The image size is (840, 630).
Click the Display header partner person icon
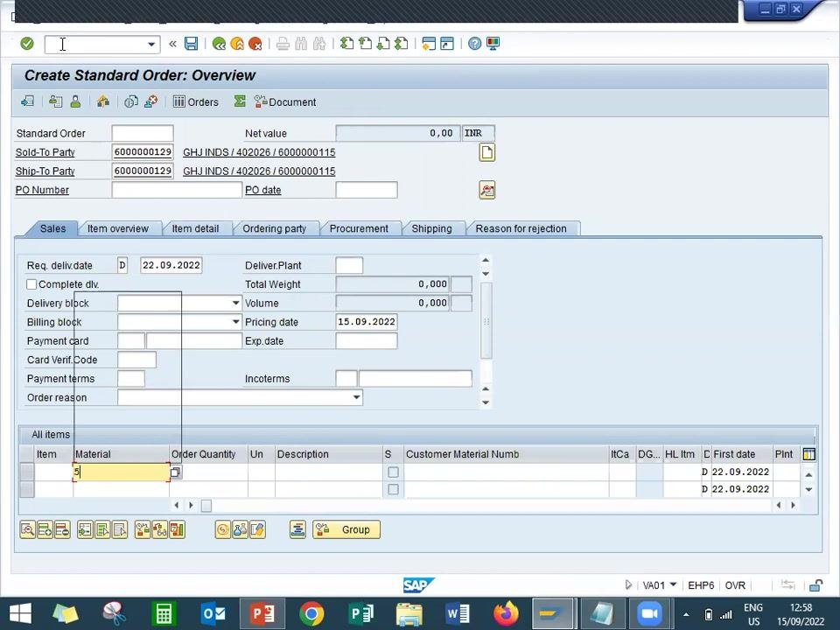click(75, 101)
